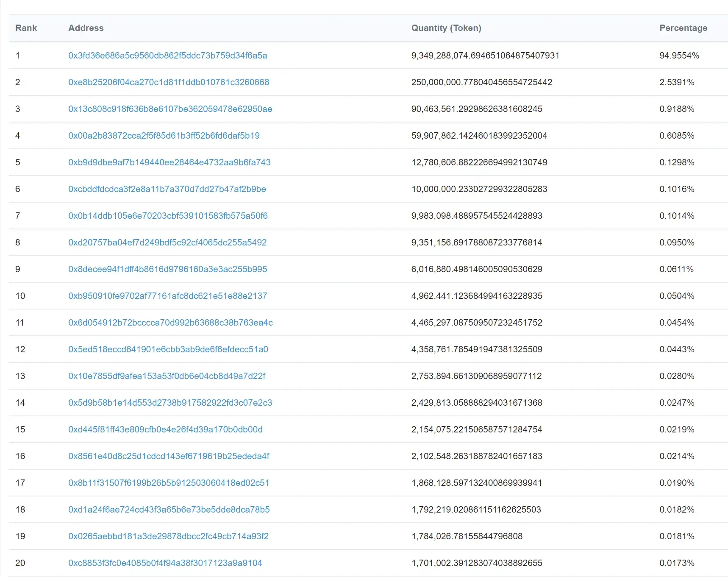
Task: Select quantity 12,780,606.882226694992130749
Action: point(479,162)
